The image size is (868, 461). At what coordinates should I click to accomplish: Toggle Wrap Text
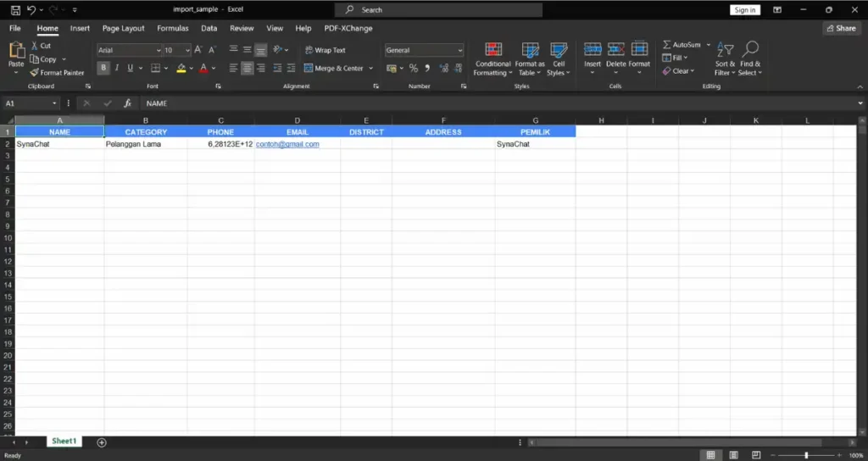click(325, 50)
